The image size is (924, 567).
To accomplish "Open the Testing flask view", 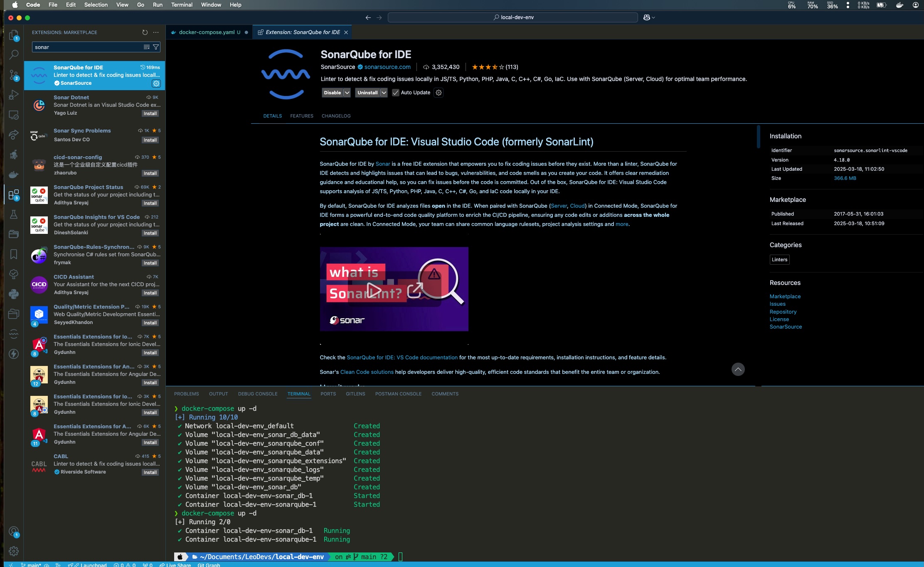I will pos(14,214).
